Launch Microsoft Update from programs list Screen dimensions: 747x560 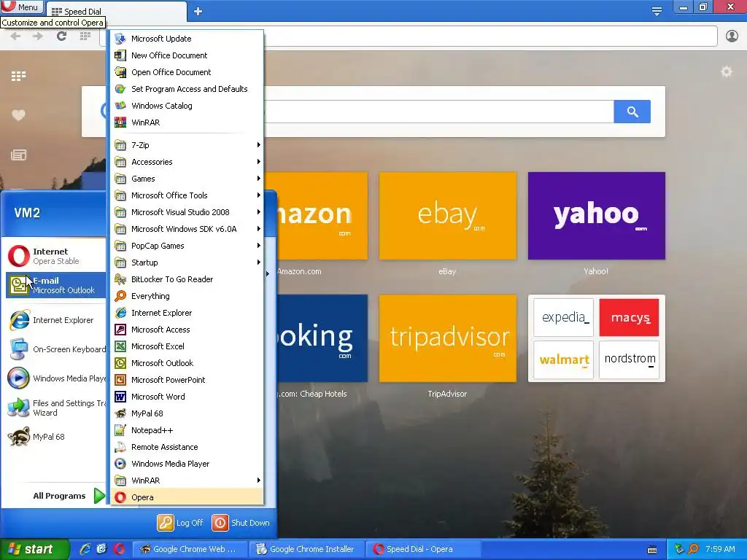(187, 39)
